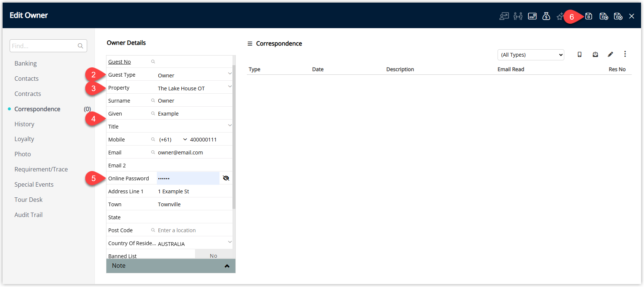
Task: Click the two-people transfer icon in header
Action: coord(518,16)
